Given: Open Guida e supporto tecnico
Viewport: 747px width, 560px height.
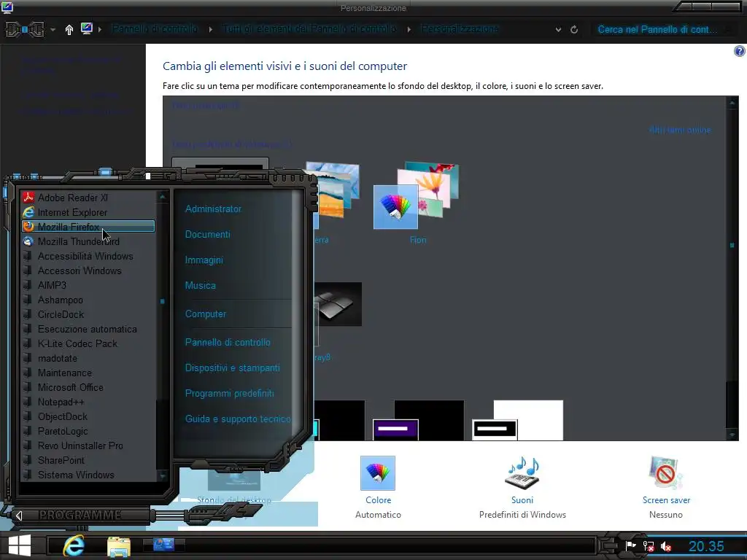Looking at the screenshot, I should (x=238, y=419).
